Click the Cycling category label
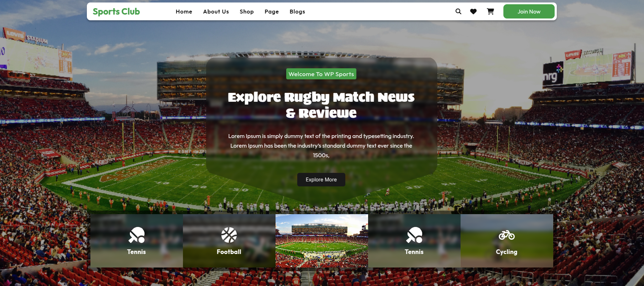Image resolution: width=644 pixels, height=286 pixels. coord(507,252)
